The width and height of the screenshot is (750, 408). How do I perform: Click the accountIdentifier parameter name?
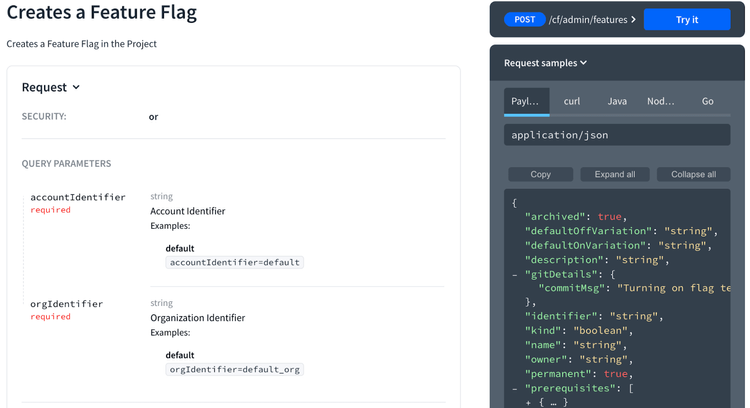tap(78, 197)
